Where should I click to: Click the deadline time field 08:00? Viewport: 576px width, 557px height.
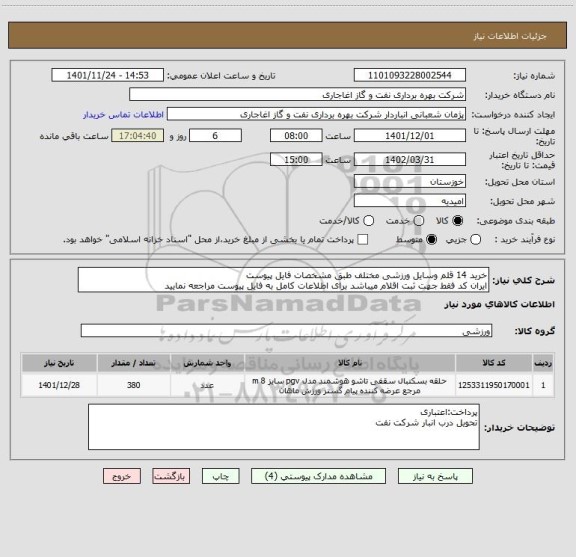click(296, 136)
